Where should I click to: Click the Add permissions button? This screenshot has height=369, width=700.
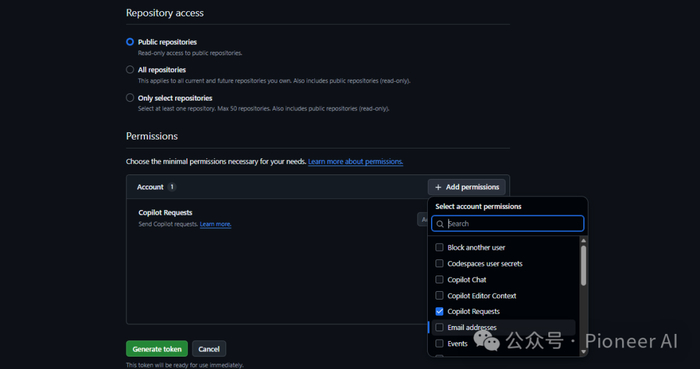[x=467, y=187]
